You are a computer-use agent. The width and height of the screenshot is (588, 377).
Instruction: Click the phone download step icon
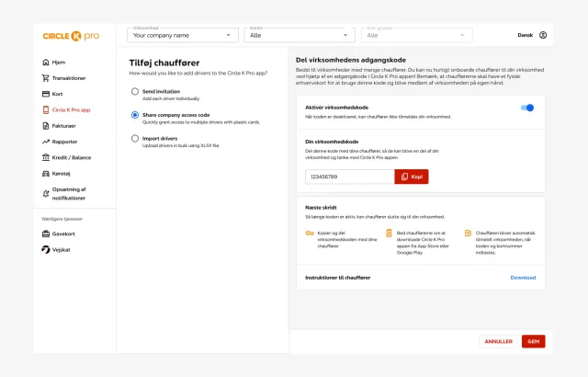tap(389, 234)
